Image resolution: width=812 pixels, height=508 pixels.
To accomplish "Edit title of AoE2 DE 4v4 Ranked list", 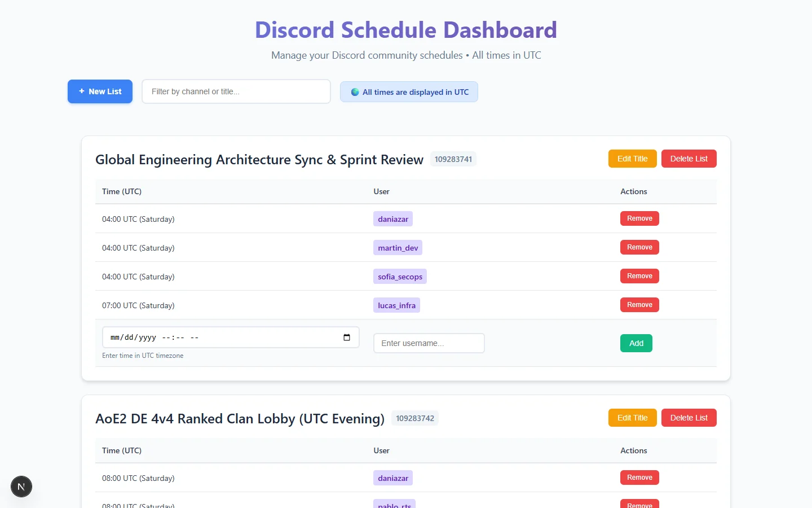I will (x=632, y=418).
